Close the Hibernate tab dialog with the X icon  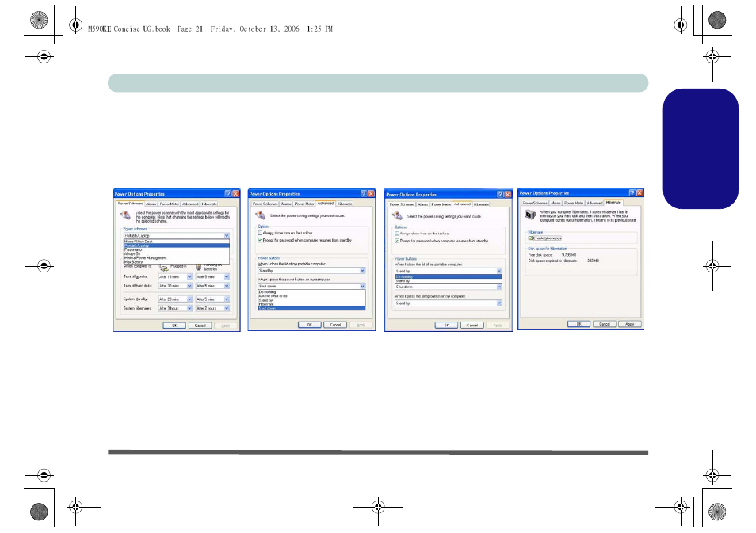tap(638, 192)
